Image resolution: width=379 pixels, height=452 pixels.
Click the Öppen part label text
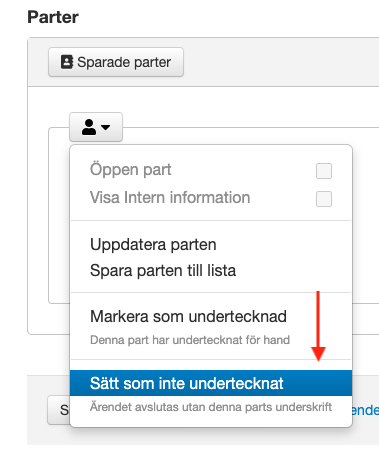[x=130, y=170]
